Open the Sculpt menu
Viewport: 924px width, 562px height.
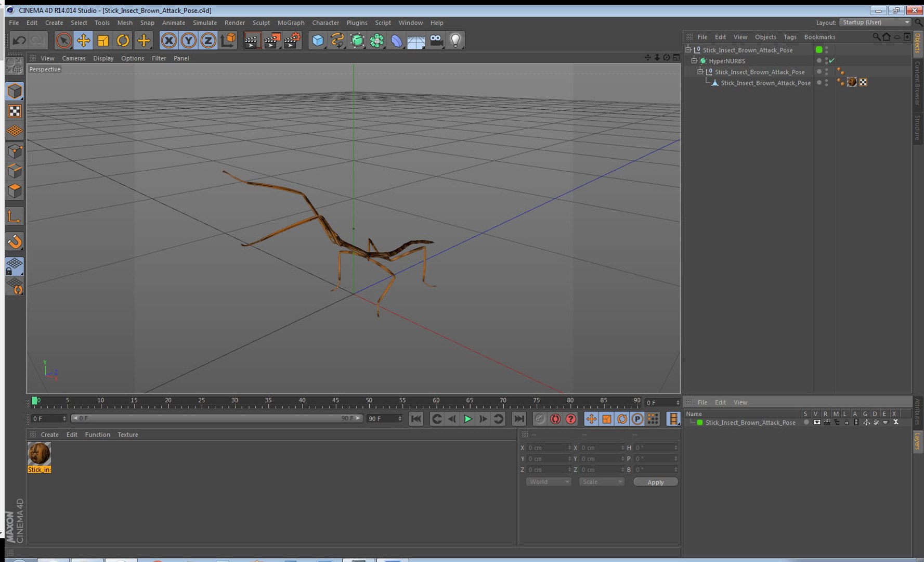(x=261, y=23)
